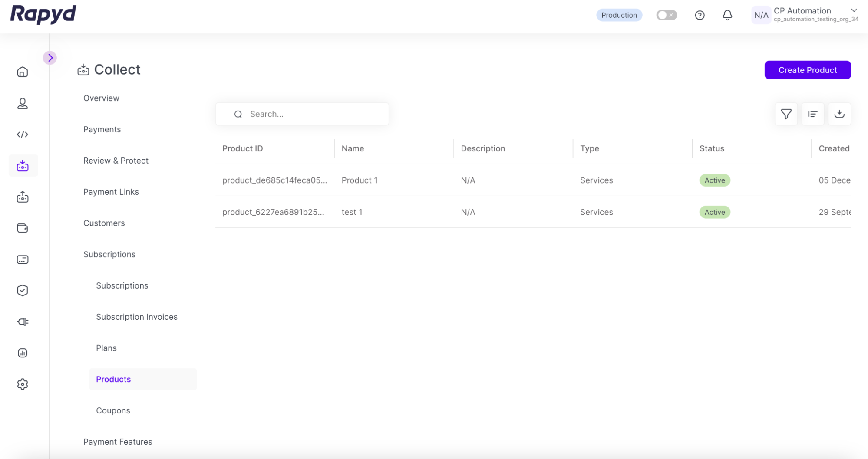Viewport: 868px width, 459px height.
Task: Click the wallet icon in sidebar
Action: tap(23, 228)
